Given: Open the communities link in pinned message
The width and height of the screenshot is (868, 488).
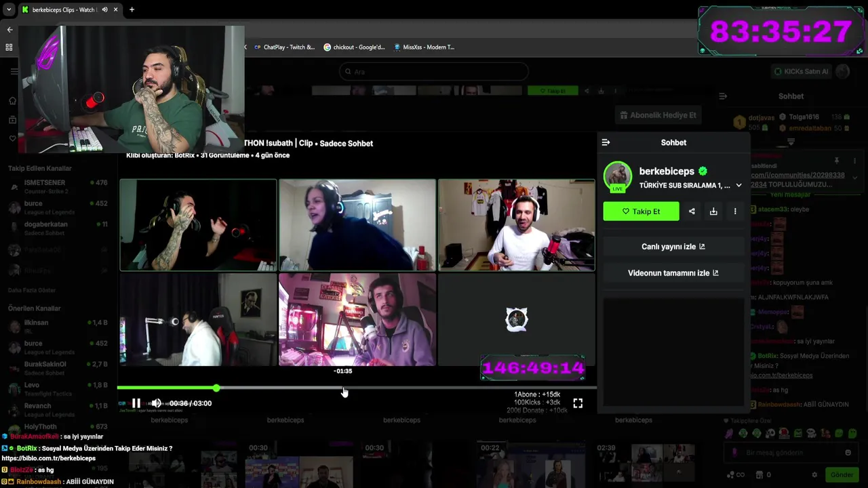Looking at the screenshot, I should click(x=798, y=180).
